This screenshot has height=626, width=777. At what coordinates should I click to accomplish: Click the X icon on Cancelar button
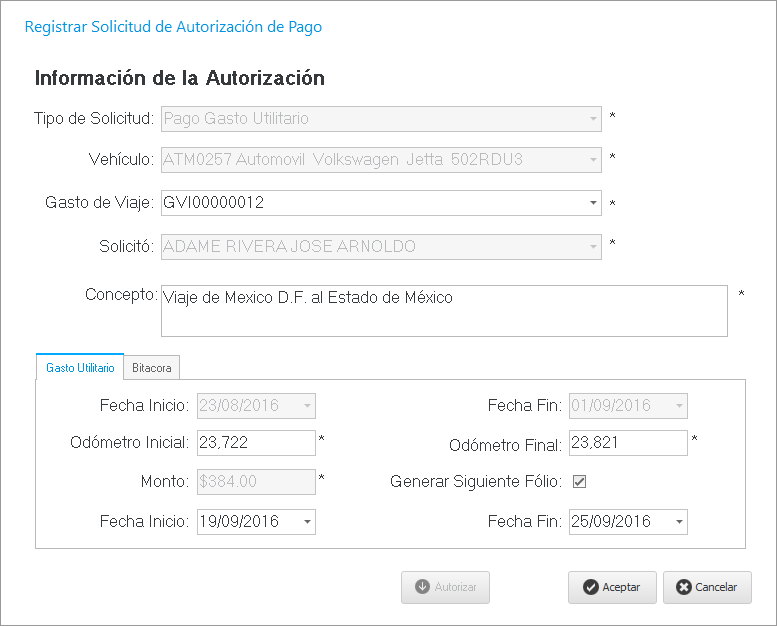684,587
